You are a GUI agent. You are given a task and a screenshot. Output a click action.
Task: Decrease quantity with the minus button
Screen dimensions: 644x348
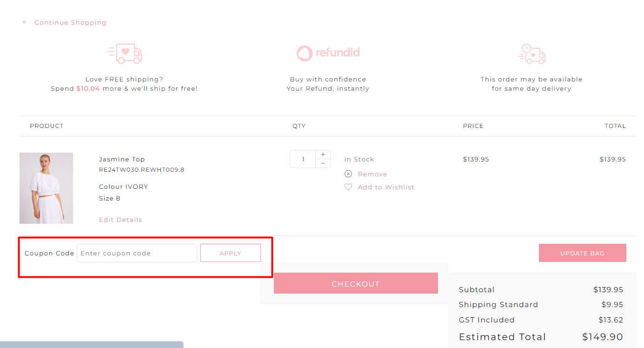pyautogui.click(x=323, y=163)
